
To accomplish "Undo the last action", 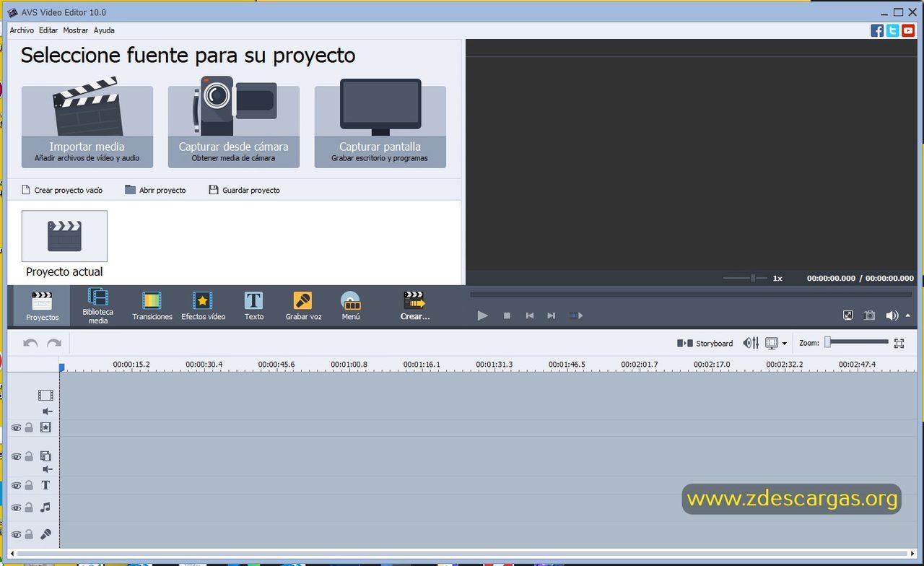I will click(x=30, y=343).
